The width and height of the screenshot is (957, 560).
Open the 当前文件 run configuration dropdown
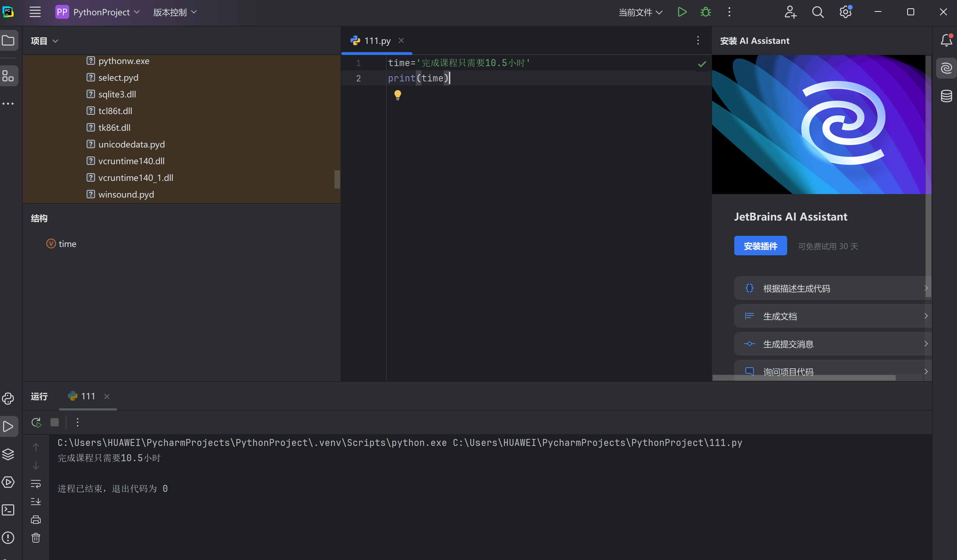[640, 12]
